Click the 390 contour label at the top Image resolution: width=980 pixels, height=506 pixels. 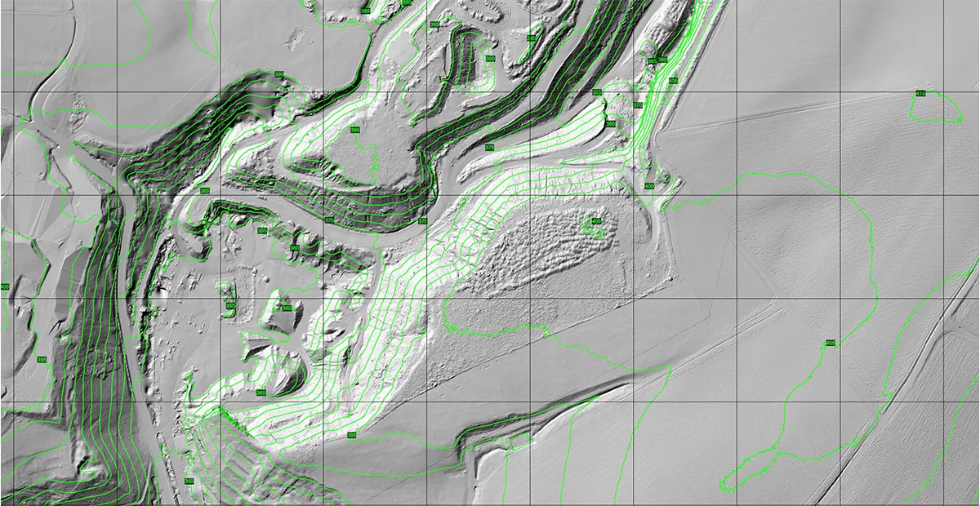coord(489,59)
